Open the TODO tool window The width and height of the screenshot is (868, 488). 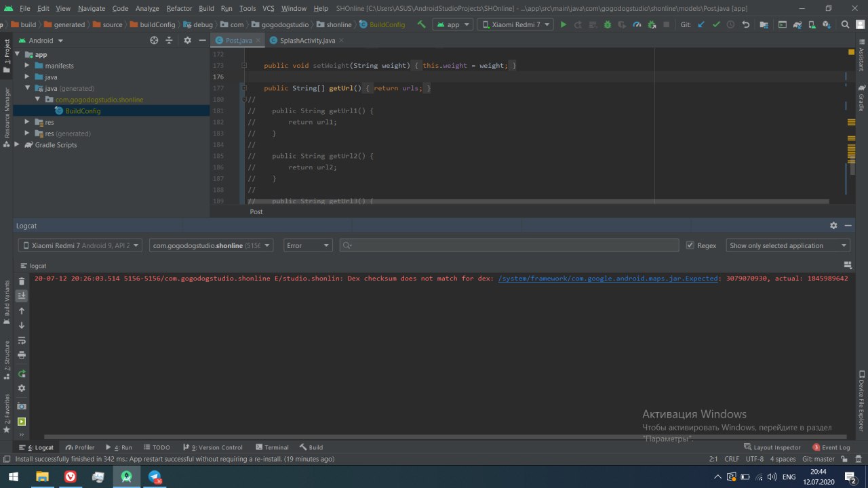pyautogui.click(x=156, y=447)
